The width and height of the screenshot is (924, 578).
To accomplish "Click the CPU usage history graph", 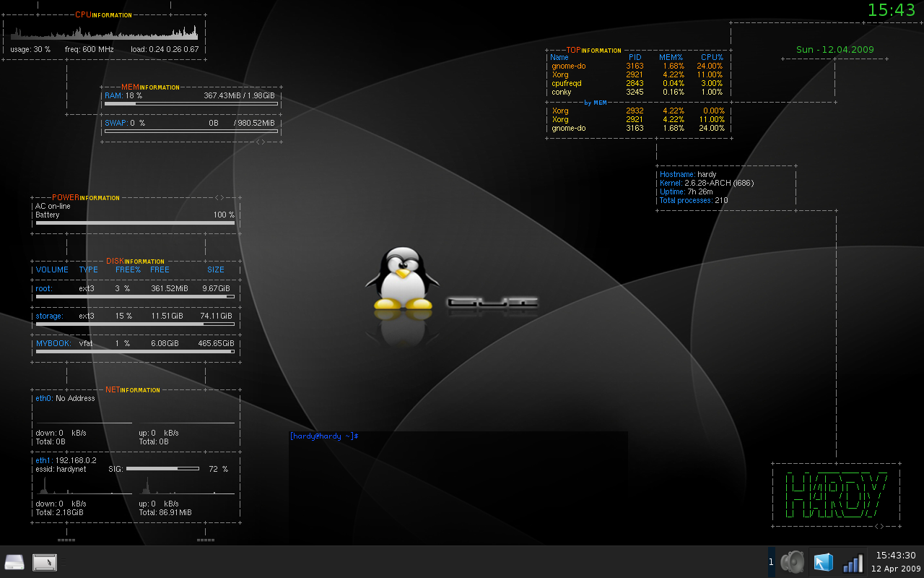I will click(x=104, y=33).
